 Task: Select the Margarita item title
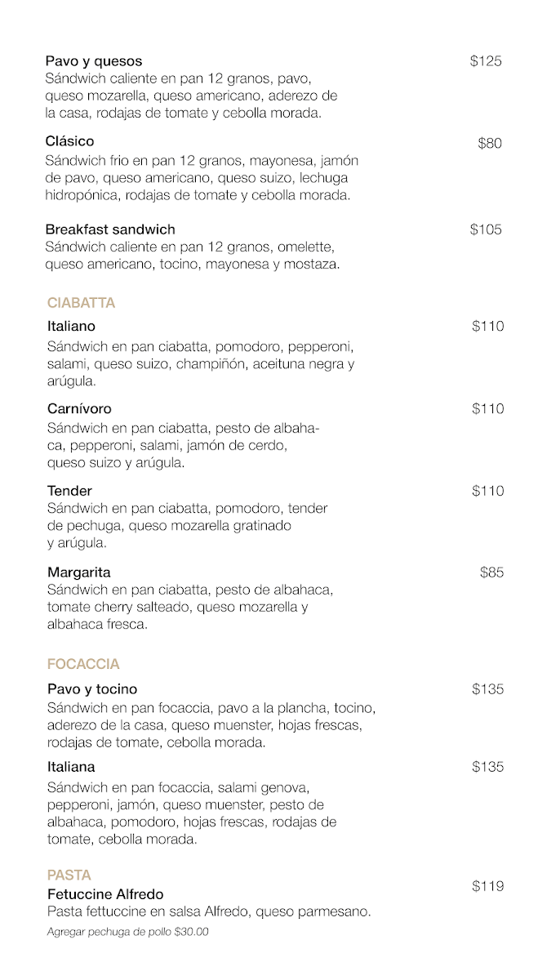pyautogui.click(x=78, y=572)
